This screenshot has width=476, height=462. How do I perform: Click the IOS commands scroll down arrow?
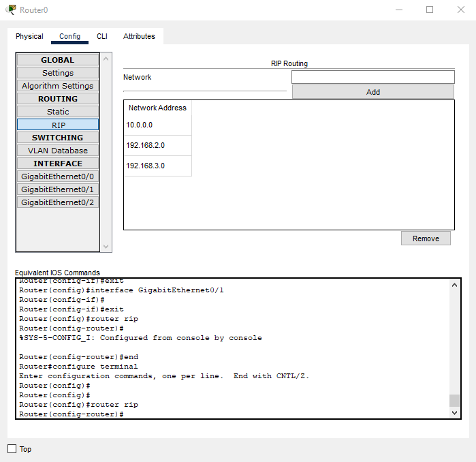pos(454,412)
